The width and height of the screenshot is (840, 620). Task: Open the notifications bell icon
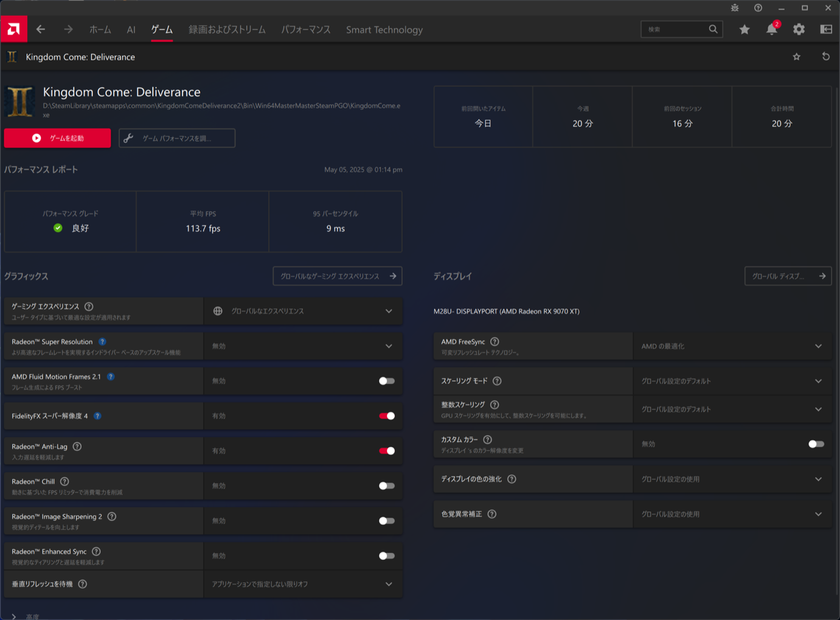pos(771,29)
